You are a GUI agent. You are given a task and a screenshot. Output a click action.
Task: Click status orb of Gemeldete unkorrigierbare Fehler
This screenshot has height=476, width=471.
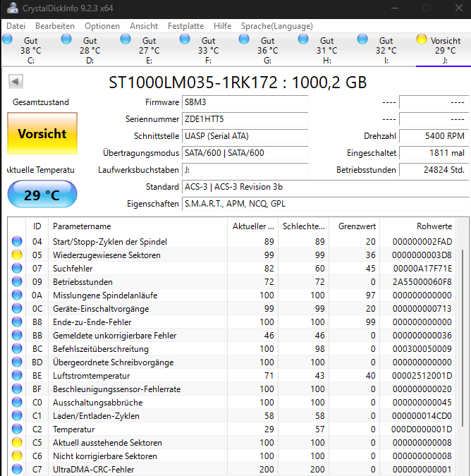(x=17, y=335)
